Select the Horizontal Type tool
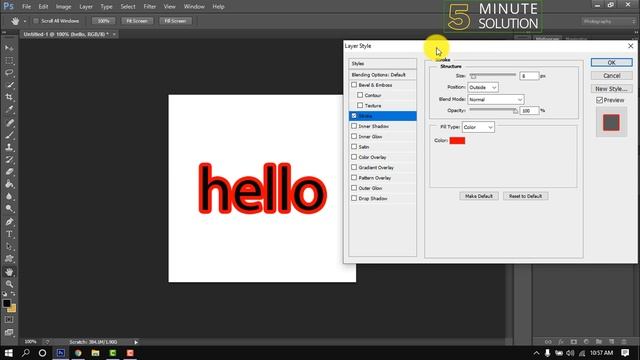The height and width of the screenshot is (360, 640). coord(9,234)
